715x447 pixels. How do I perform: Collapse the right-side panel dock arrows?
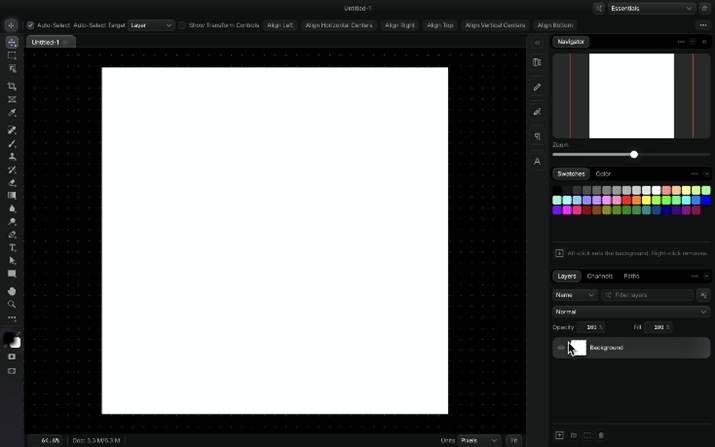pos(537,42)
